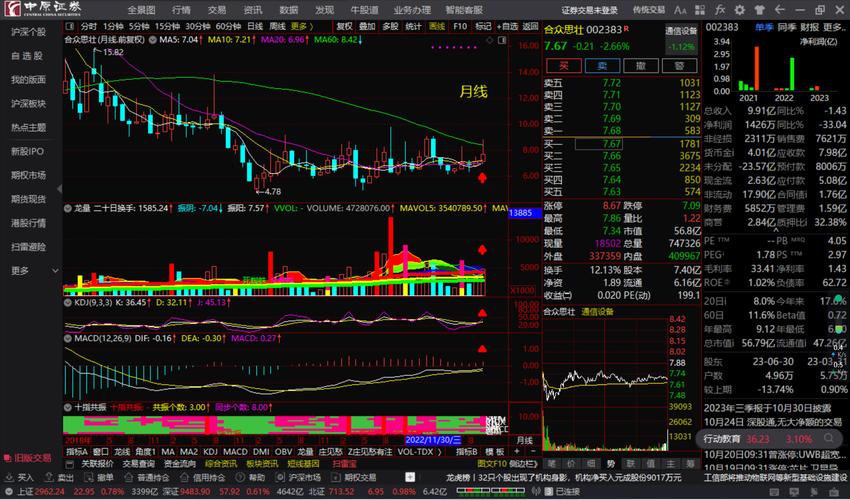850x500 pixels.
Task: Expand the 更多 period dropdown in chart toolbar
Action: pyautogui.click(x=302, y=26)
